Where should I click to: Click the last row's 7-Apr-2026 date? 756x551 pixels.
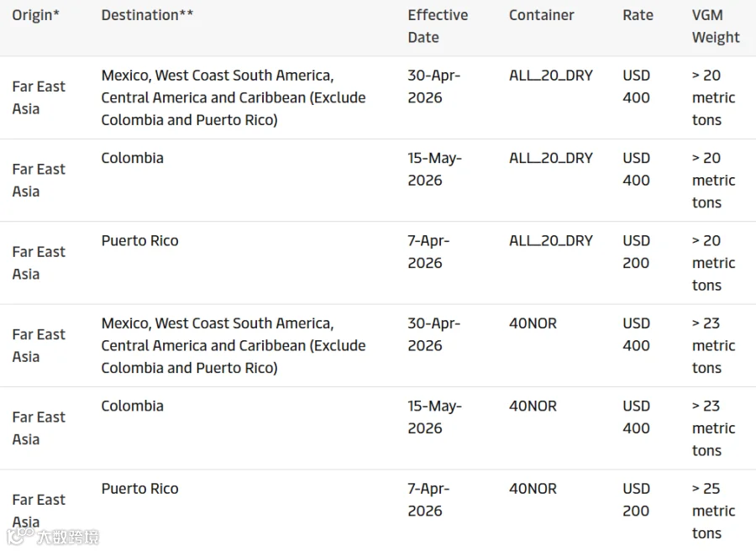428,500
